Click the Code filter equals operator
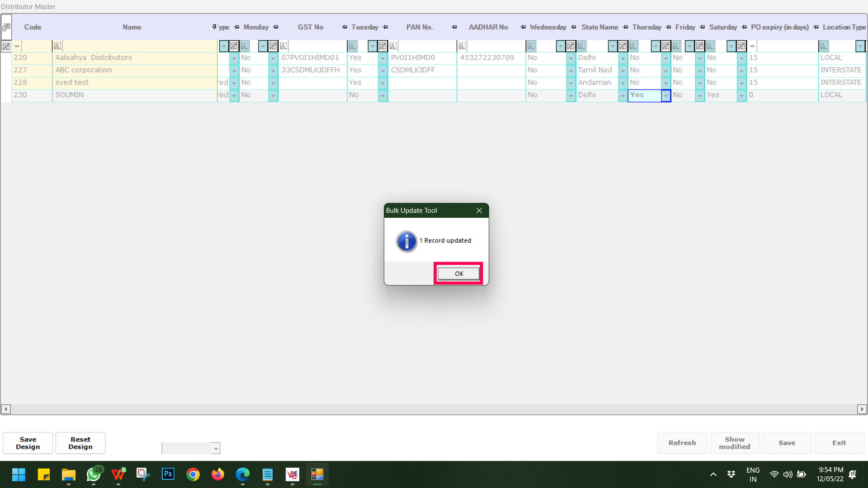The width and height of the screenshot is (868, 488). click(x=17, y=46)
